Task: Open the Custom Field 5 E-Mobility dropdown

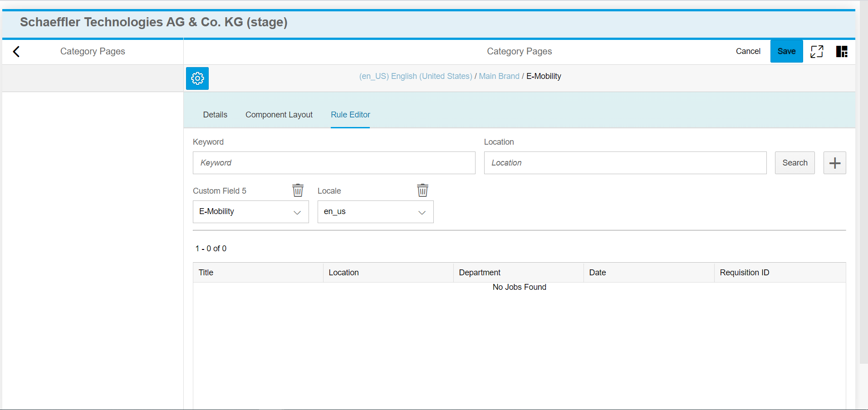Action: point(251,212)
